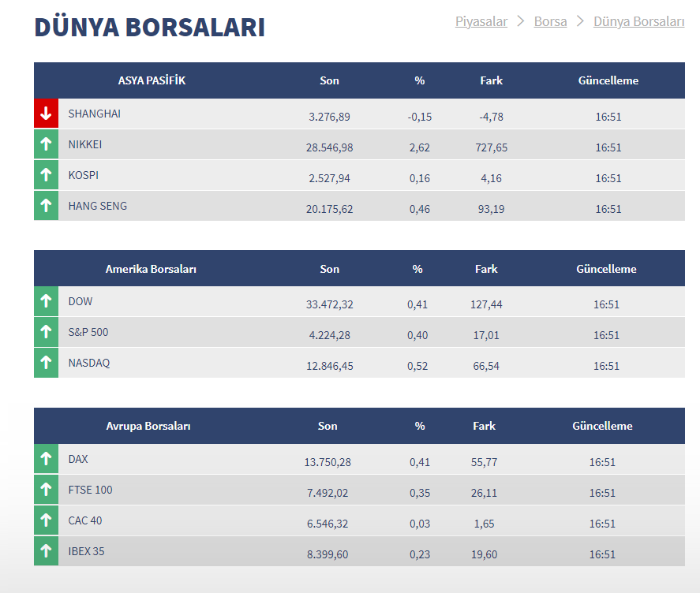Click the green up arrow beside NIKKEI
This screenshot has width=700, height=593.
pyautogui.click(x=46, y=144)
